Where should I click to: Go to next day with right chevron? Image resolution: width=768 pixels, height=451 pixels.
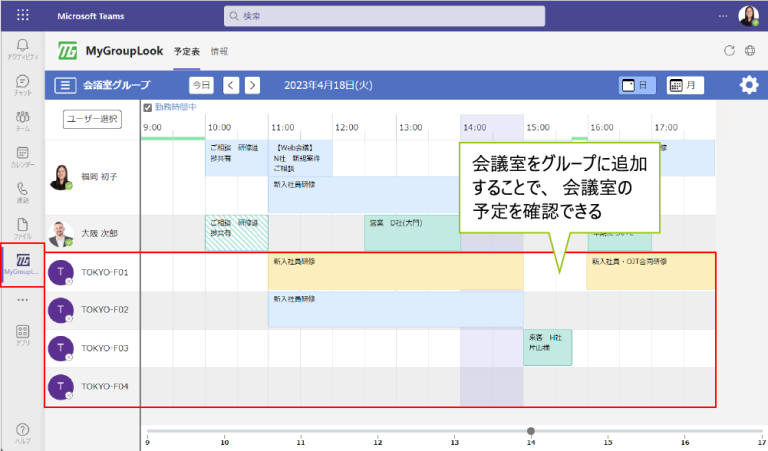pos(252,86)
